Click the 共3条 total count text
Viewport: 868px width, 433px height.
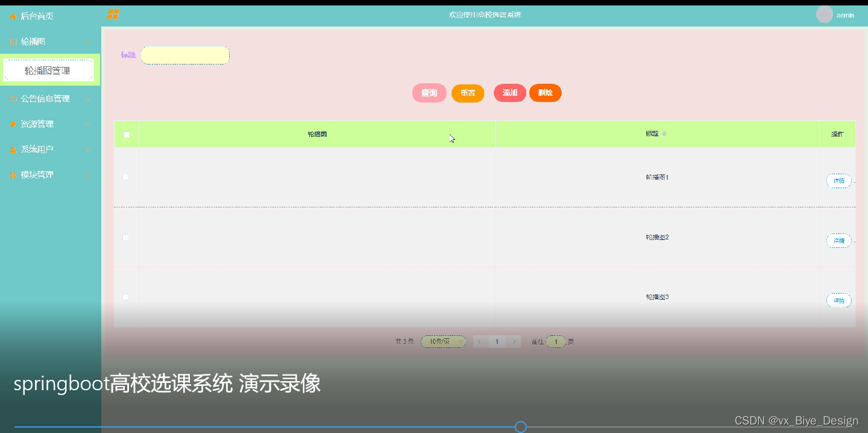(x=404, y=341)
